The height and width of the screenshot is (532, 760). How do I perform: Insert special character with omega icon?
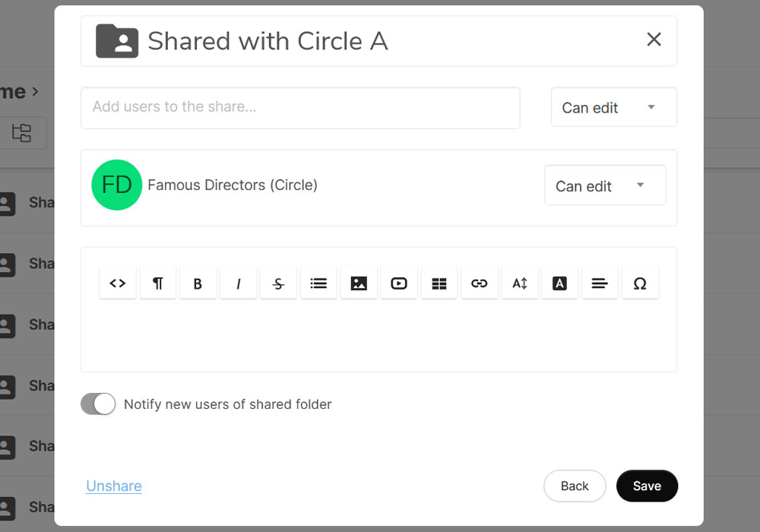point(640,283)
